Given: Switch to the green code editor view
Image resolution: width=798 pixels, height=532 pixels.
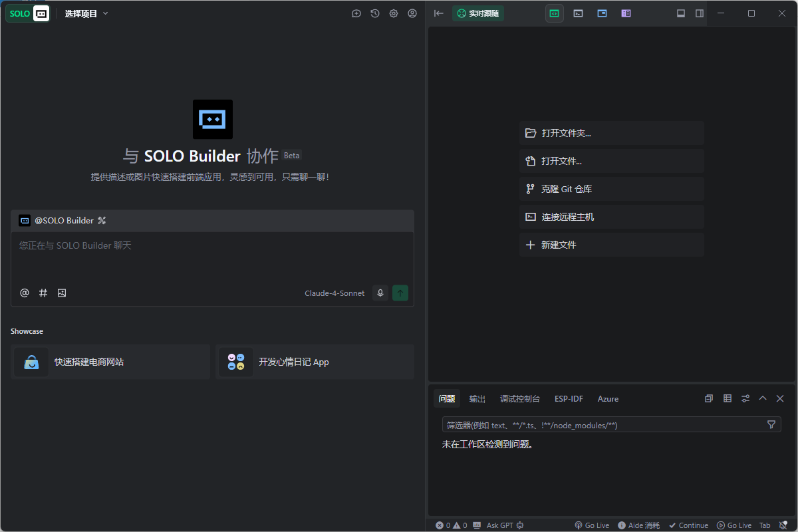Looking at the screenshot, I should pyautogui.click(x=555, y=13).
